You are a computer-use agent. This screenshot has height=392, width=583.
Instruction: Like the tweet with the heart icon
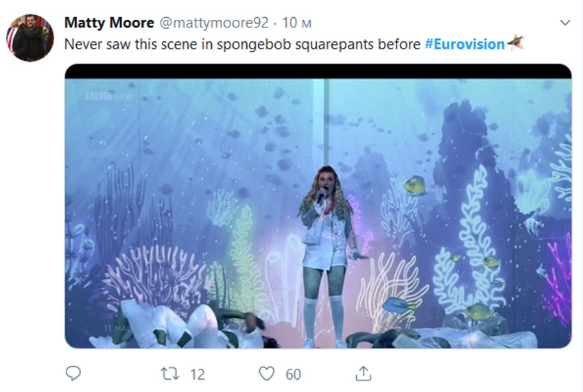click(266, 373)
